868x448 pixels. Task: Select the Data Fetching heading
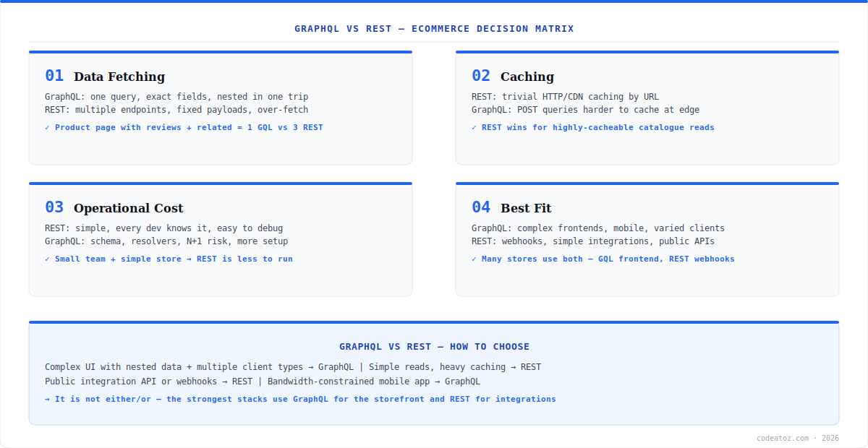point(119,77)
